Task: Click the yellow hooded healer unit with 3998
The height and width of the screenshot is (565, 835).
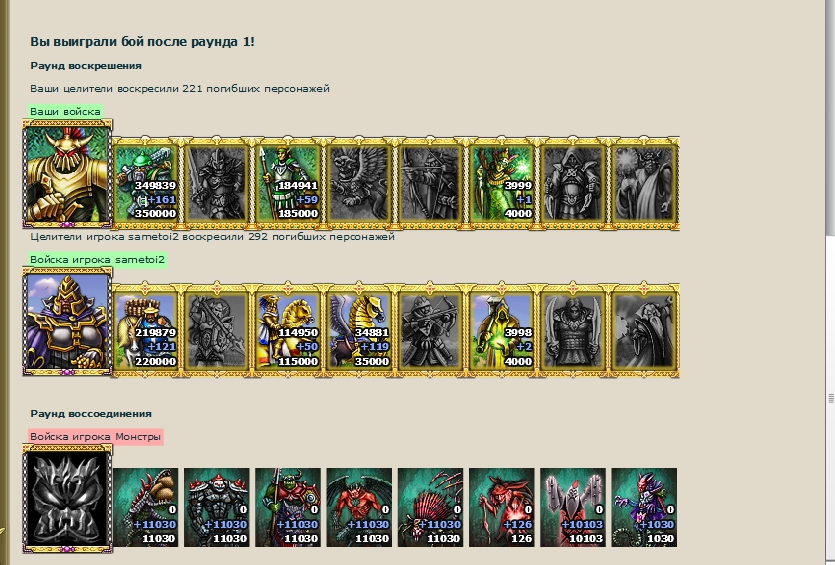Action: tap(501, 331)
